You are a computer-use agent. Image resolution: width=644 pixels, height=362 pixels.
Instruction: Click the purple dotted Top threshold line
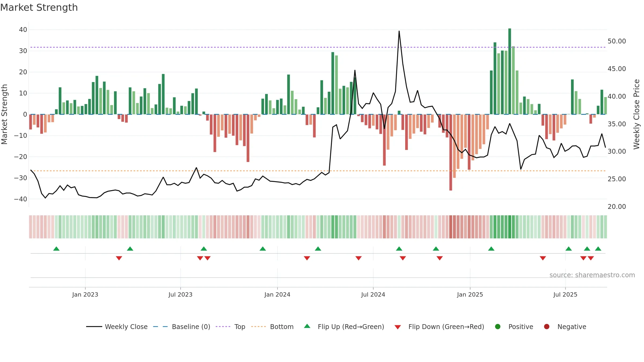click(x=318, y=47)
